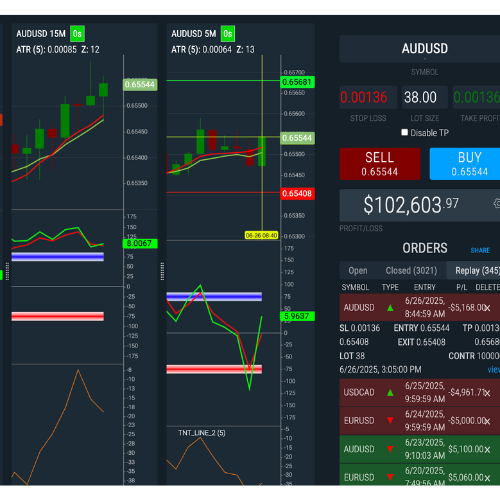The width and height of the screenshot is (500, 500).
Task: Delete the AUDUSD 6/26/2025 order row
Action: point(487,308)
